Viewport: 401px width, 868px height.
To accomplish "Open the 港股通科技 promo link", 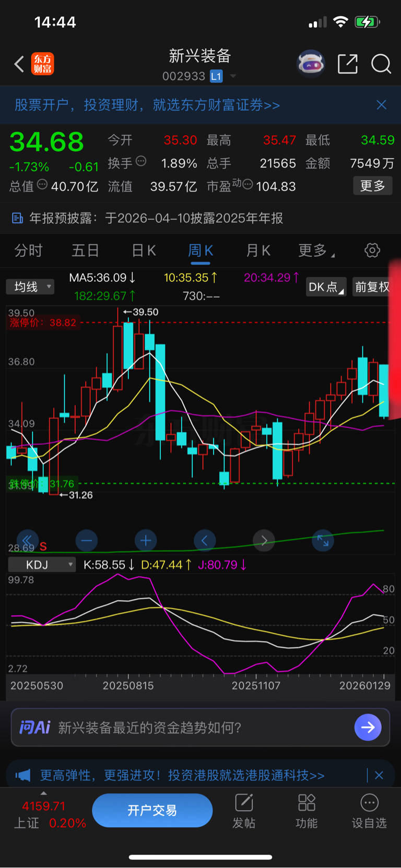I will (x=182, y=775).
